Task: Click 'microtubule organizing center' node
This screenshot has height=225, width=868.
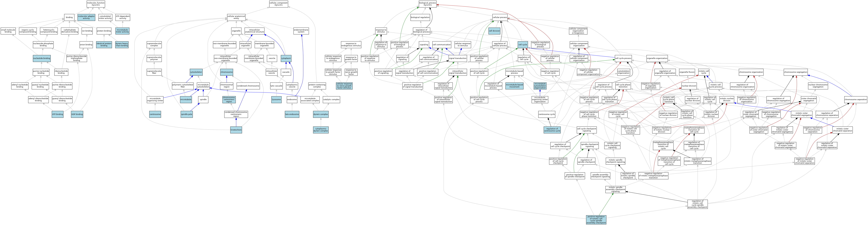Action: point(155,100)
